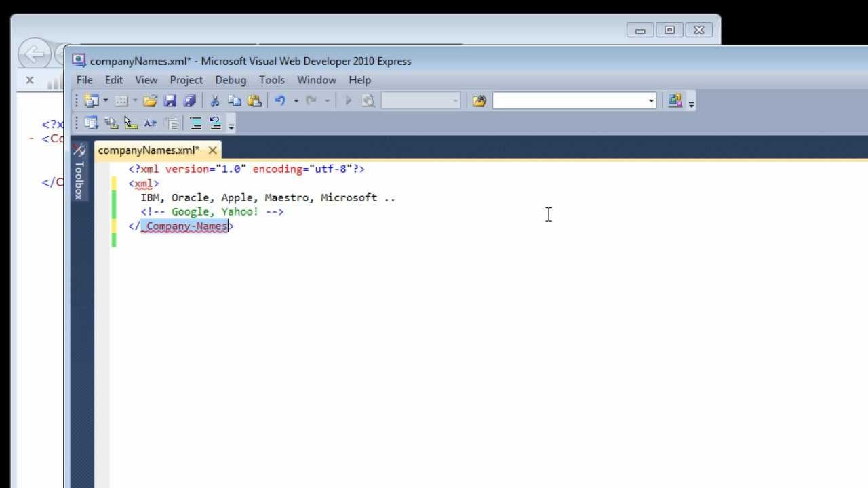868x488 pixels.
Task: Click the Copy icon
Action: [235, 101]
